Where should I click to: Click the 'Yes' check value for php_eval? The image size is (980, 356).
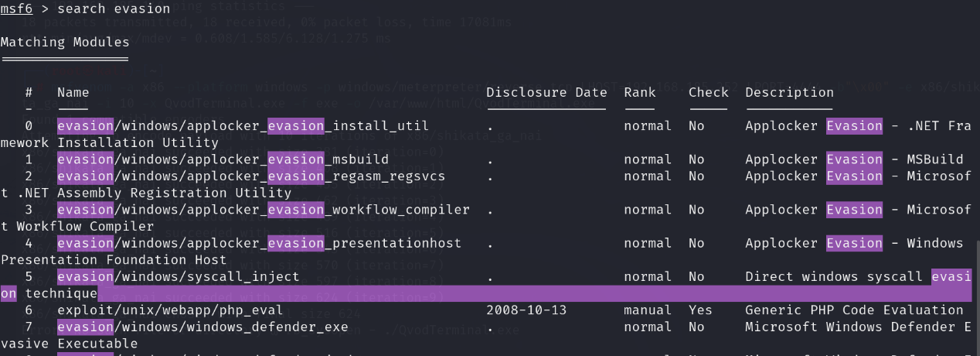point(701,310)
